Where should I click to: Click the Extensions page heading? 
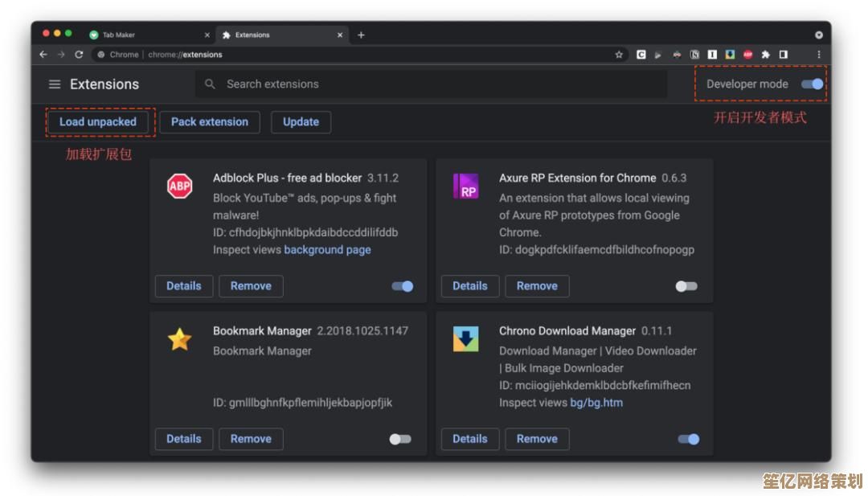(104, 84)
